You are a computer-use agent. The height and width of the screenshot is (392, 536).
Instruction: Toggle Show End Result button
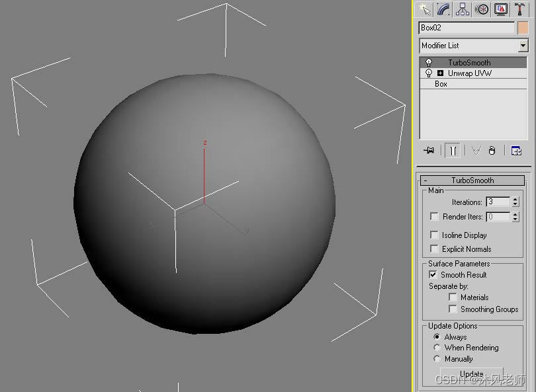click(453, 150)
